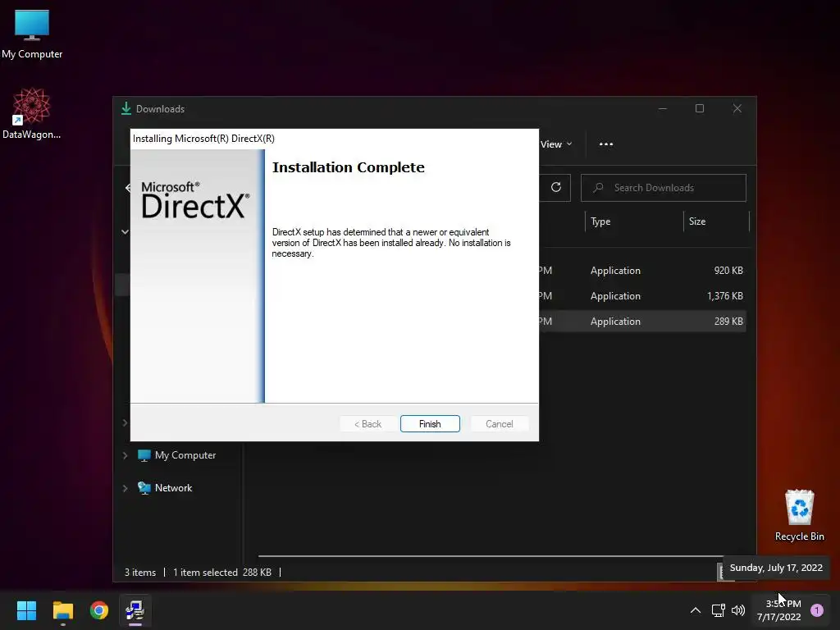The width and height of the screenshot is (840, 630).
Task: Click the horizontal scrollbar in Downloads
Action: (x=491, y=556)
